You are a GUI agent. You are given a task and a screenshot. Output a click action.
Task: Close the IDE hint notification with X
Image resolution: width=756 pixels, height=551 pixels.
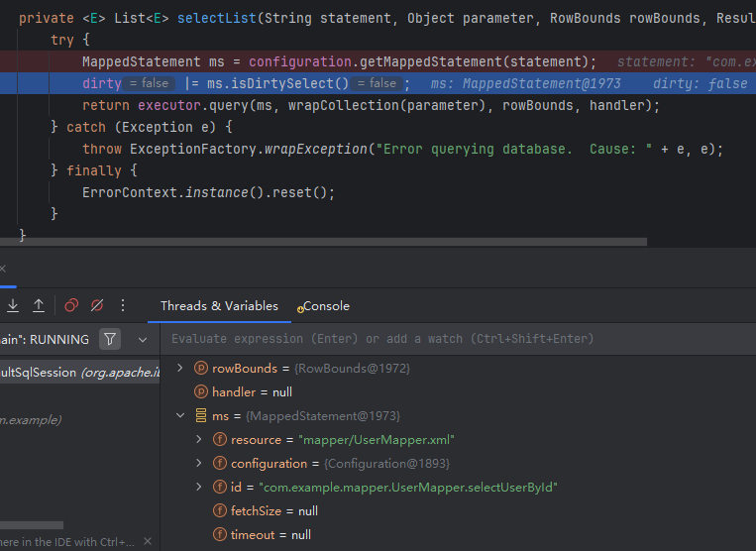point(148,542)
